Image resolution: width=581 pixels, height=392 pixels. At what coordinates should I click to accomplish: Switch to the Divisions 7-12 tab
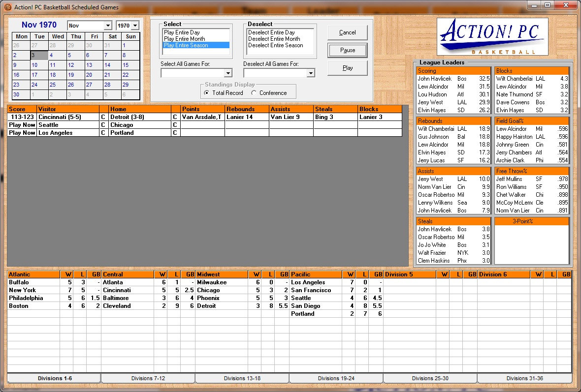pos(148,378)
